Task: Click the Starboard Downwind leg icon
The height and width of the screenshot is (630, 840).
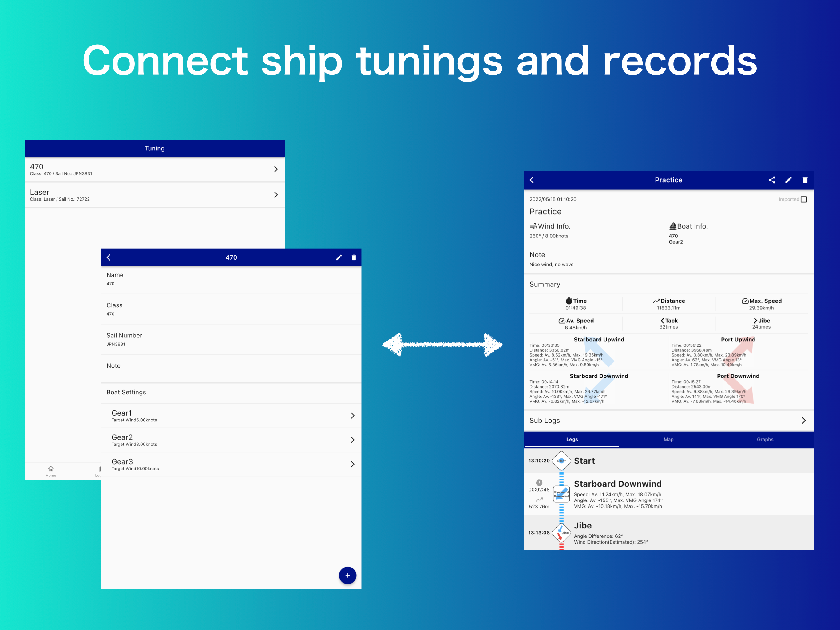Action: [x=561, y=494]
